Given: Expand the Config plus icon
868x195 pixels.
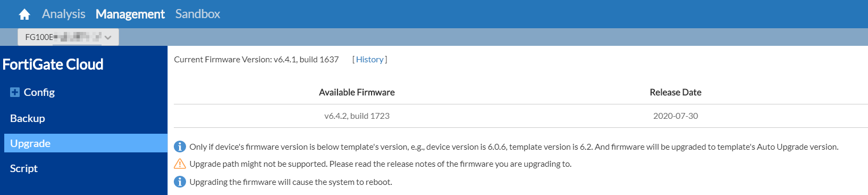Looking at the screenshot, I should pyautogui.click(x=15, y=92).
